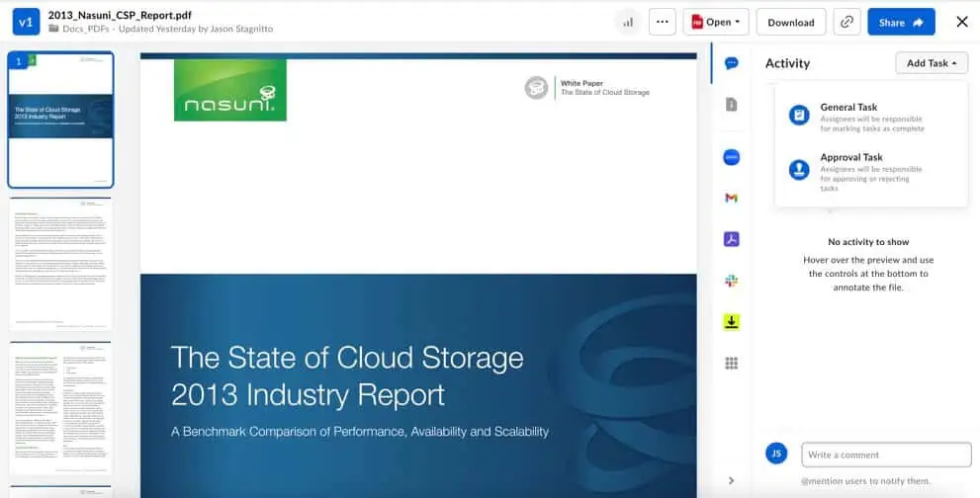Click the Gmail integration icon
Image resolution: width=980 pixels, height=498 pixels.
(x=732, y=198)
